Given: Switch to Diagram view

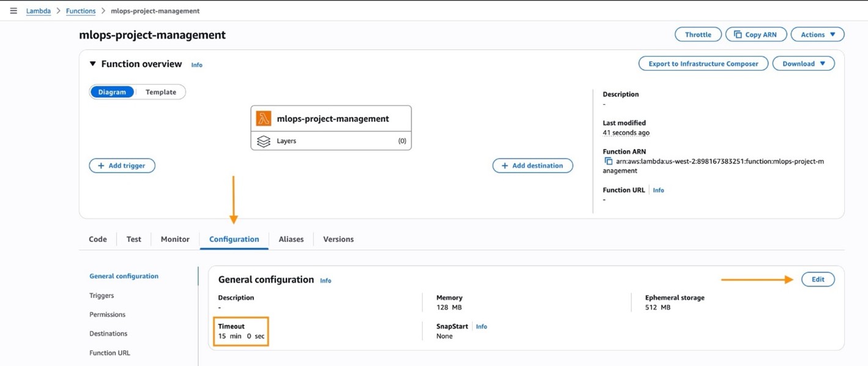Looking at the screenshot, I should [111, 92].
